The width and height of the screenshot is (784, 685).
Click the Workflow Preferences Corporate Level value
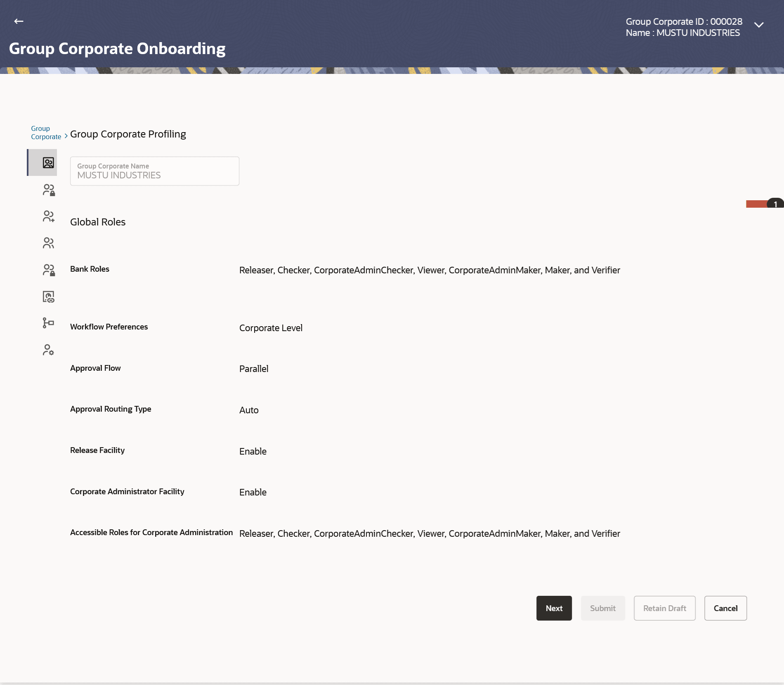click(x=271, y=328)
